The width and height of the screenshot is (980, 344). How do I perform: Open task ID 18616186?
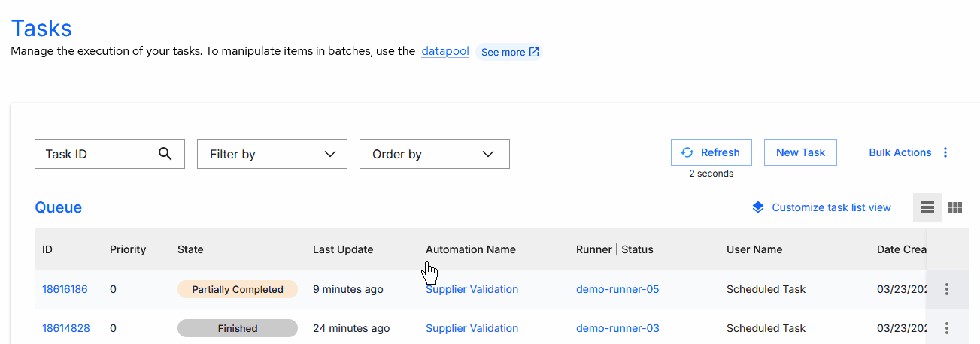pyautogui.click(x=65, y=289)
